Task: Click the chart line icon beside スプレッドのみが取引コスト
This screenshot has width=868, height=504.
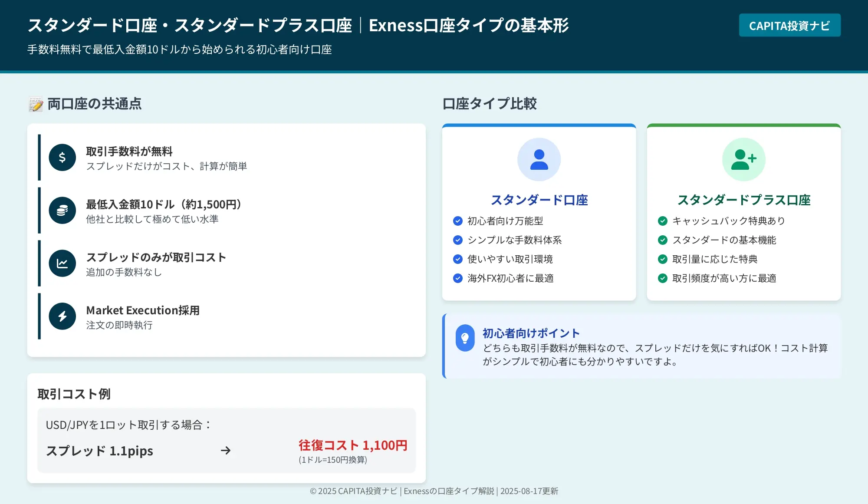Action: [x=62, y=264]
